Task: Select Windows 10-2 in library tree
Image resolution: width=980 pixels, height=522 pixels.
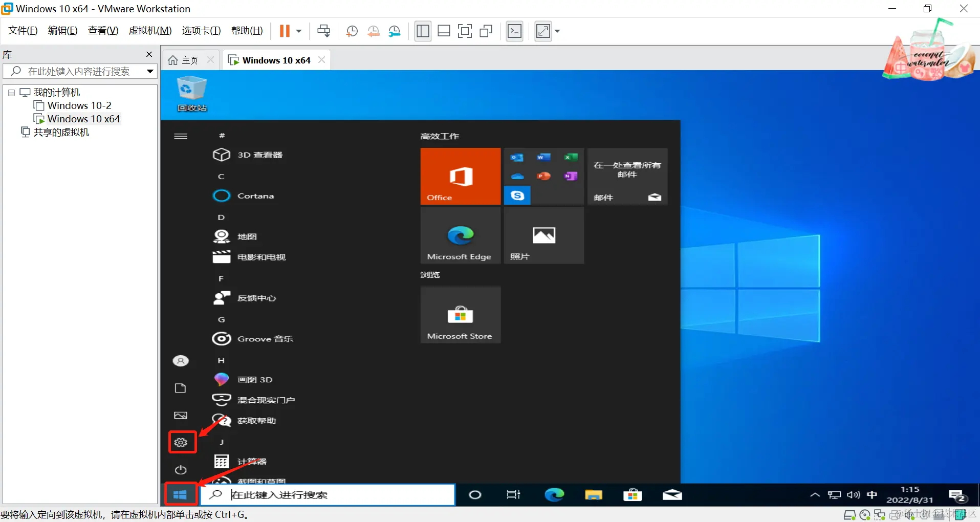Action: 79,105
